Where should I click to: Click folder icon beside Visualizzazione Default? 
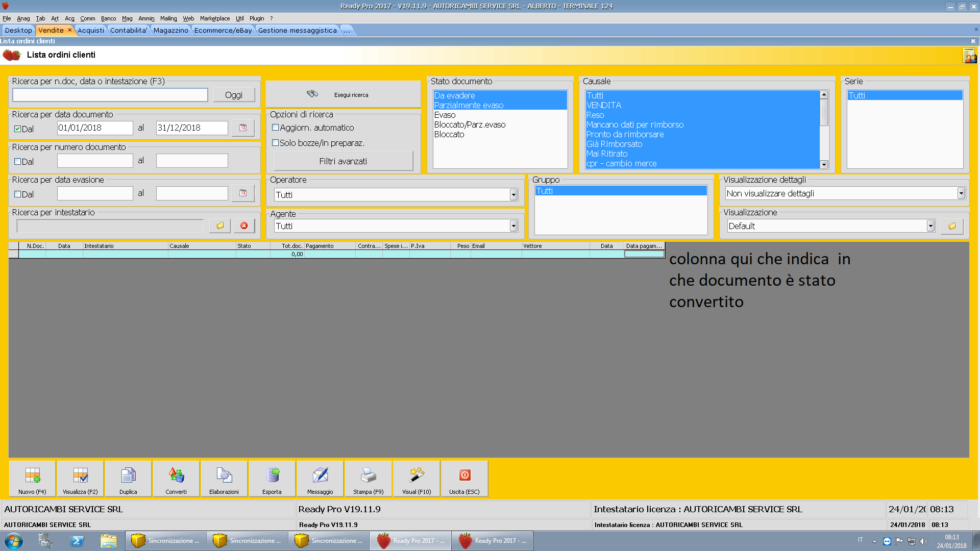[x=952, y=226]
